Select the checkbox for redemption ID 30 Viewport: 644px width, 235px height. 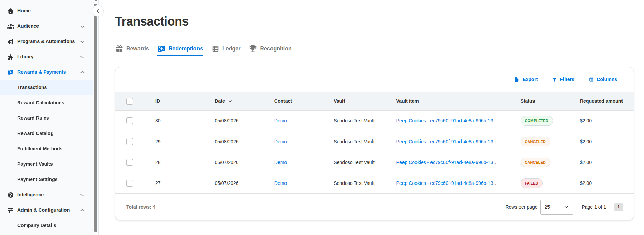click(130, 121)
